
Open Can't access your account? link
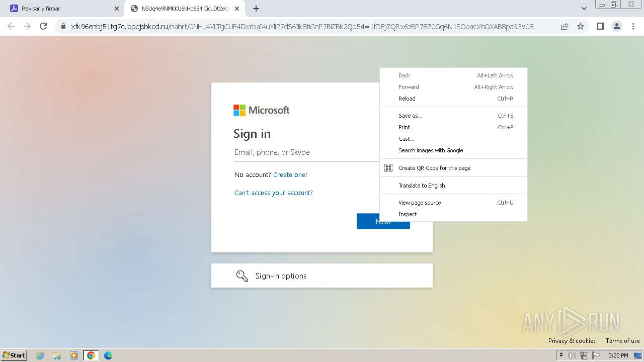(274, 193)
